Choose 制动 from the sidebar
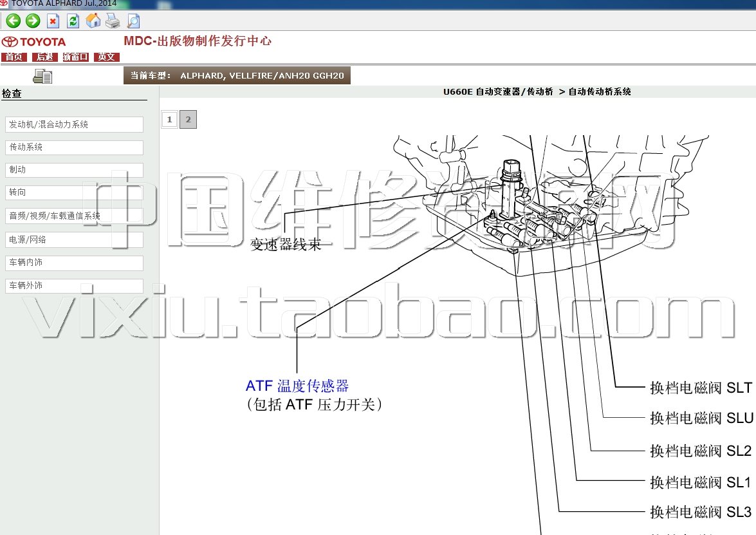Viewport: 756px width, 535px height. [x=74, y=170]
